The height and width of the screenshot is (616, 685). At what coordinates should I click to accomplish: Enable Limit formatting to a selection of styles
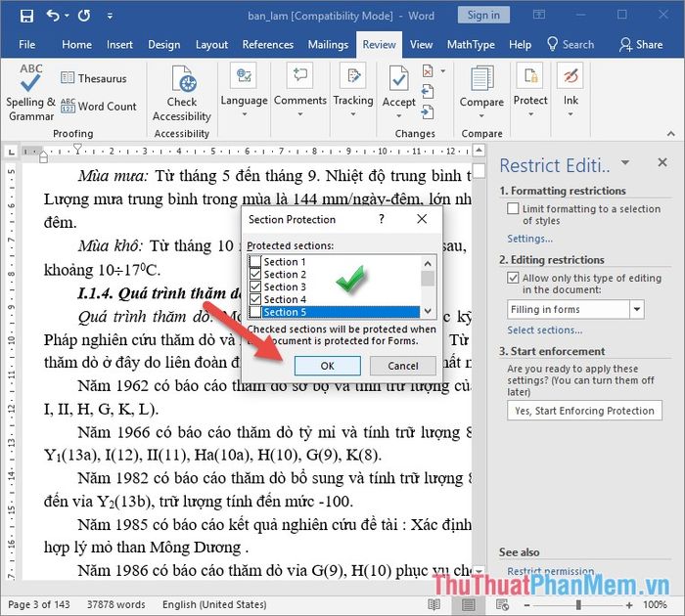click(x=513, y=208)
